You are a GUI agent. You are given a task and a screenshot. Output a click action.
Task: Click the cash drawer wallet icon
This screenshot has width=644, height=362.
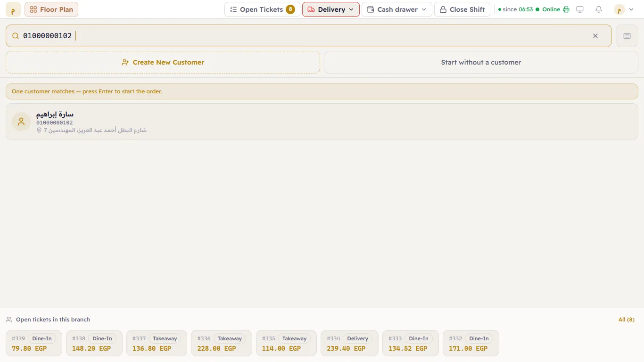[x=371, y=9]
